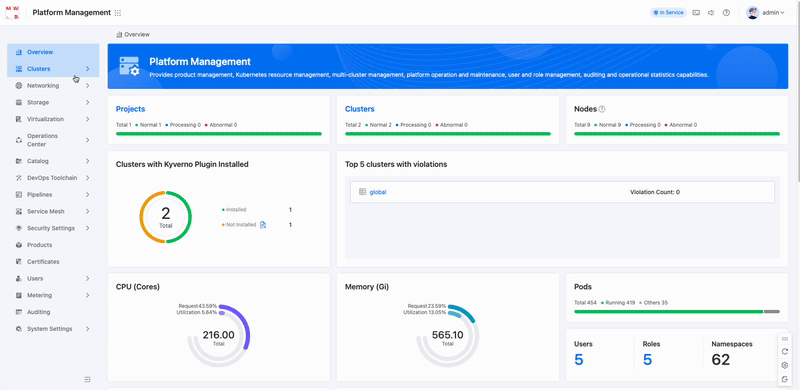
Task: Expand the System Settings chevron
Action: (87, 329)
